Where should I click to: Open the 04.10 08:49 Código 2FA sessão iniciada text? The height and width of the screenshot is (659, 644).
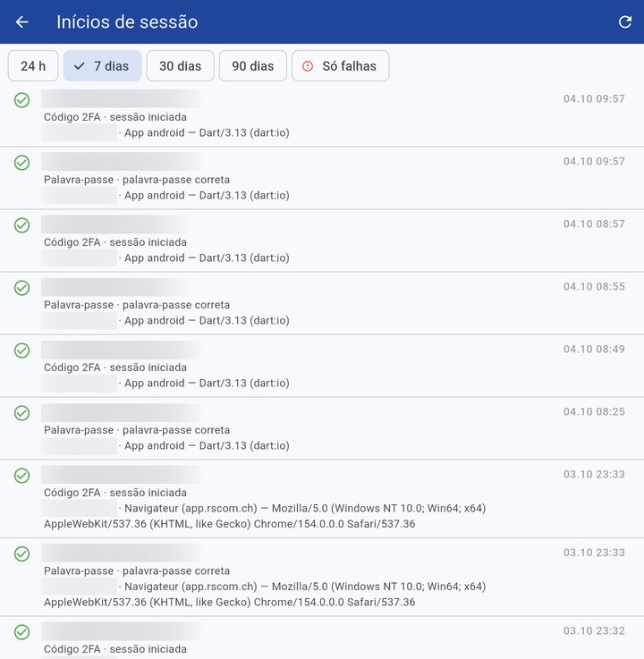[115, 368]
